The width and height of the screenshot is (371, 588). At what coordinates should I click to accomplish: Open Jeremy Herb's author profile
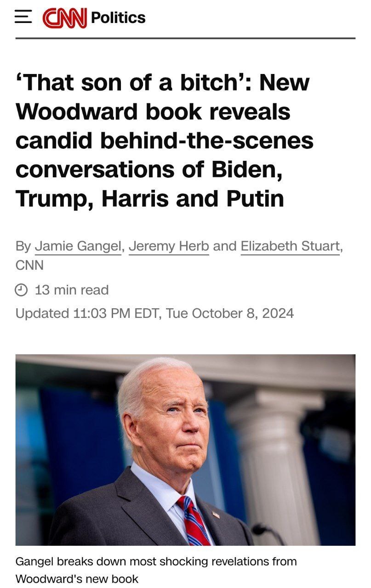click(x=169, y=246)
